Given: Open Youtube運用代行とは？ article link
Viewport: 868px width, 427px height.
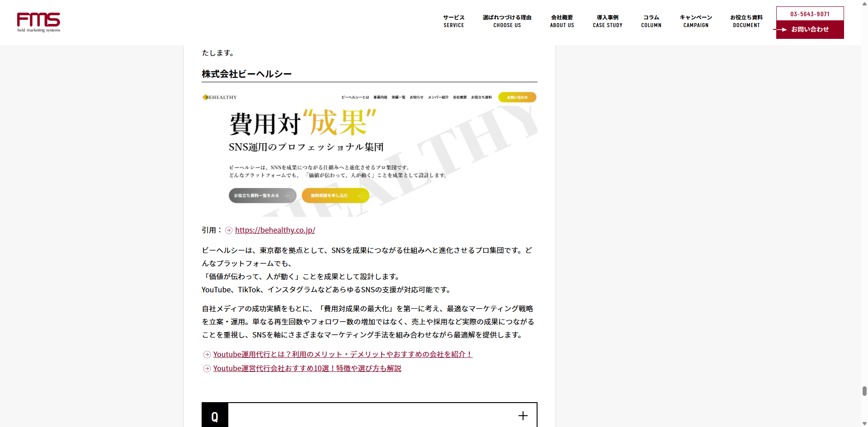Looking at the screenshot, I should pyautogui.click(x=343, y=354).
